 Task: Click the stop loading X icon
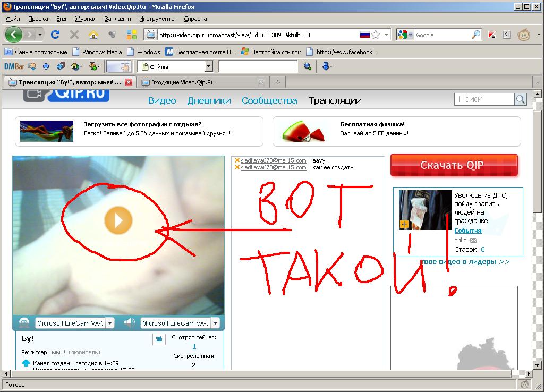point(74,35)
